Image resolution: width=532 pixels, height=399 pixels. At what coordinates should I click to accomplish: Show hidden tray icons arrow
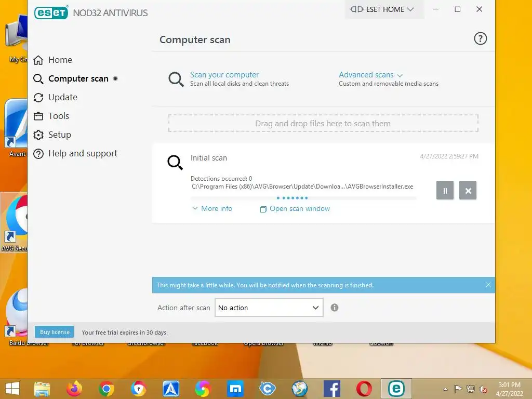point(445,389)
